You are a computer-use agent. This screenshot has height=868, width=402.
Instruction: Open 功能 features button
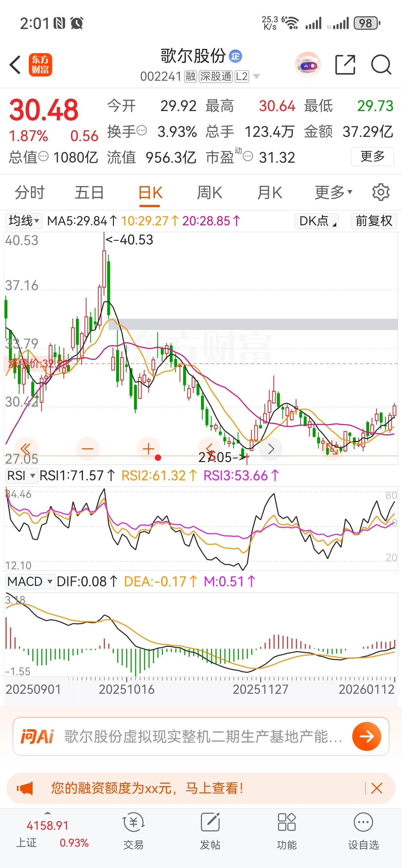coord(287,831)
